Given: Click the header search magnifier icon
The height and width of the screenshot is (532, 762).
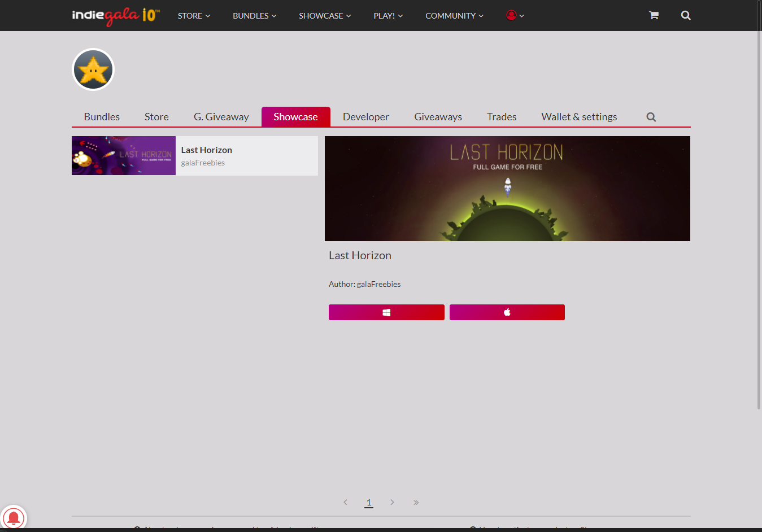Looking at the screenshot, I should pos(686,15).
